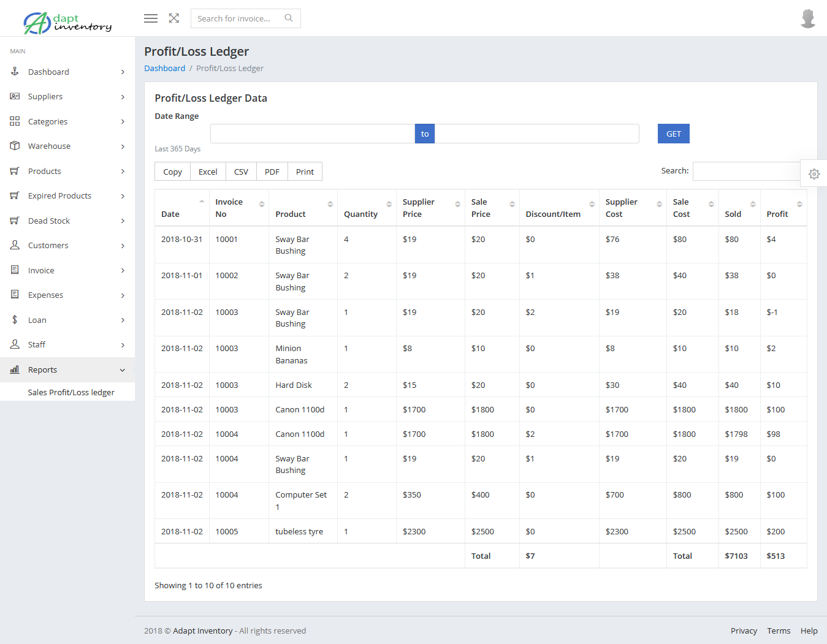Select the Dashboard anchor icon
Image resolution: width=827 pixels, height=644 pixels.
[15, 71]
